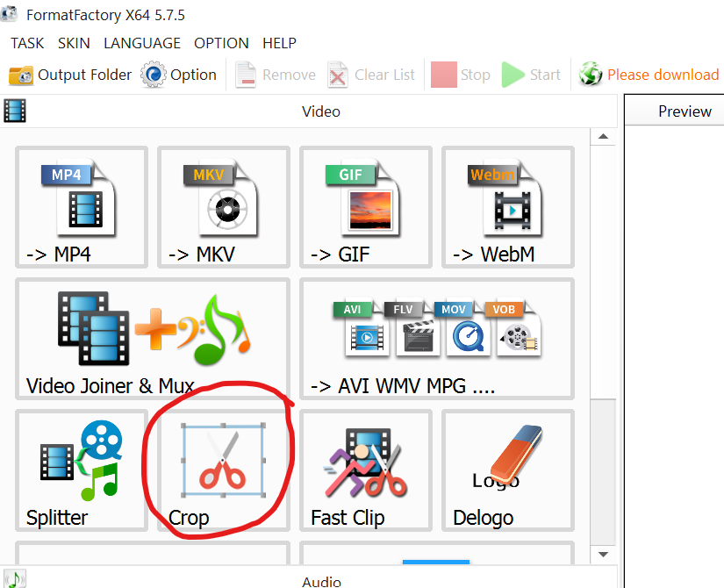724x588 pixels.
Task: Click the Remove toolbar button
Action: click(x=276, y=75)
